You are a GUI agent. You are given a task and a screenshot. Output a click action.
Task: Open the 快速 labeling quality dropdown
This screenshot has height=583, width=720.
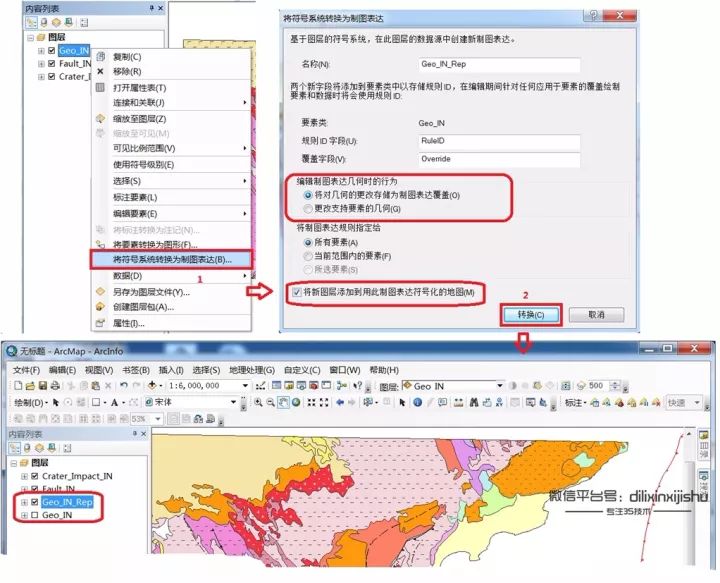(x=697, y=403)
